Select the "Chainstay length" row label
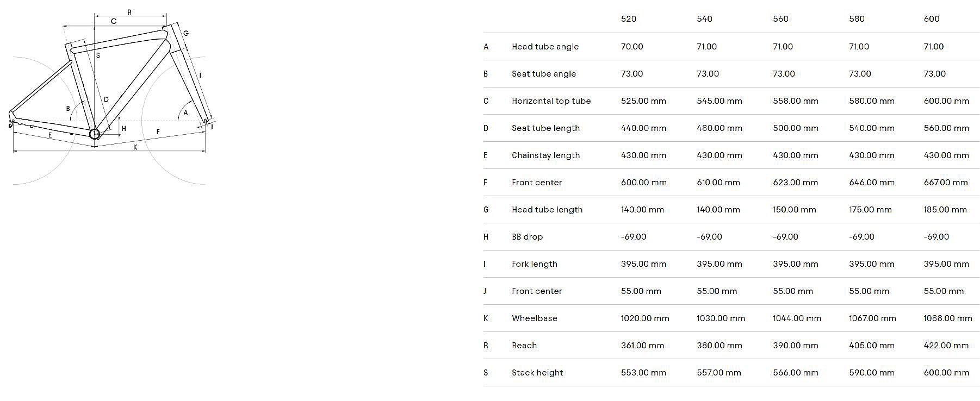This screenshot has width=980, height=401. coord(545,155)
